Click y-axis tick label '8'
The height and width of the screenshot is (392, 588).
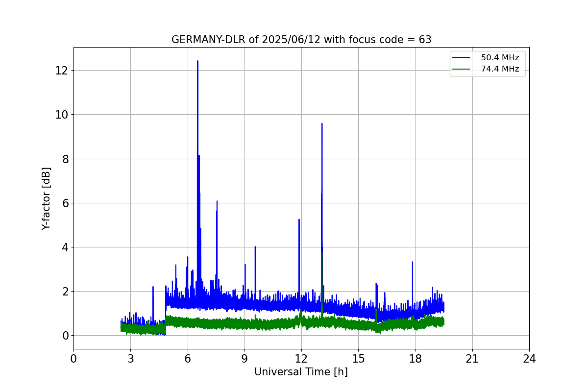66,159
